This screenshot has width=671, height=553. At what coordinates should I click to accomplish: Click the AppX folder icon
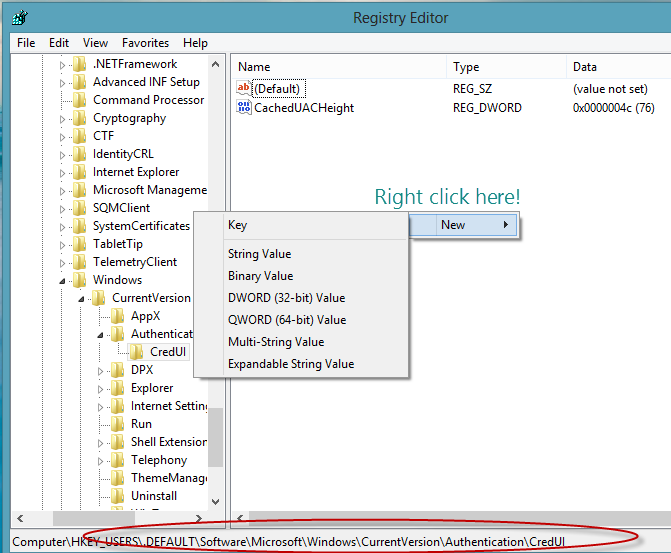tap(117, 316)
